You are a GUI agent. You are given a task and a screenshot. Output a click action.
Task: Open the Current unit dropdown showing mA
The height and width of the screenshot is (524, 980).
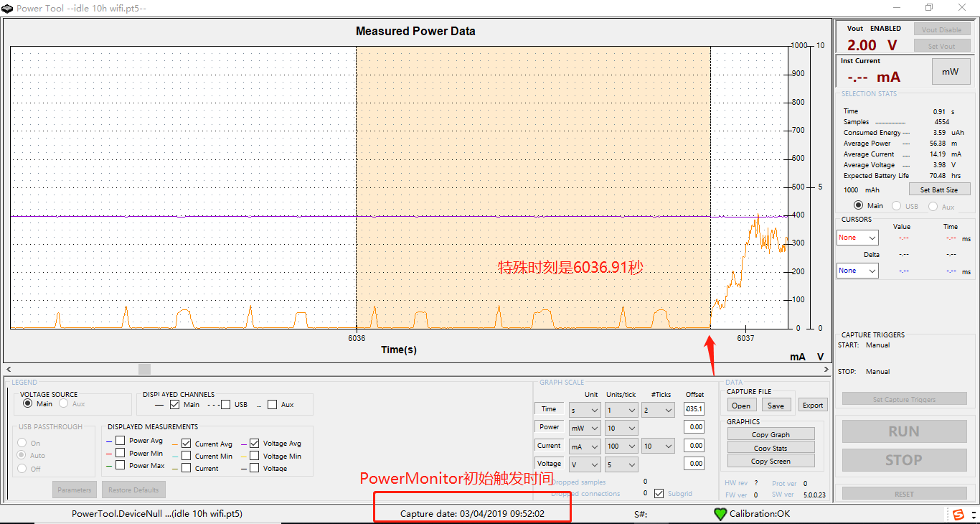(x=585, y=446)
